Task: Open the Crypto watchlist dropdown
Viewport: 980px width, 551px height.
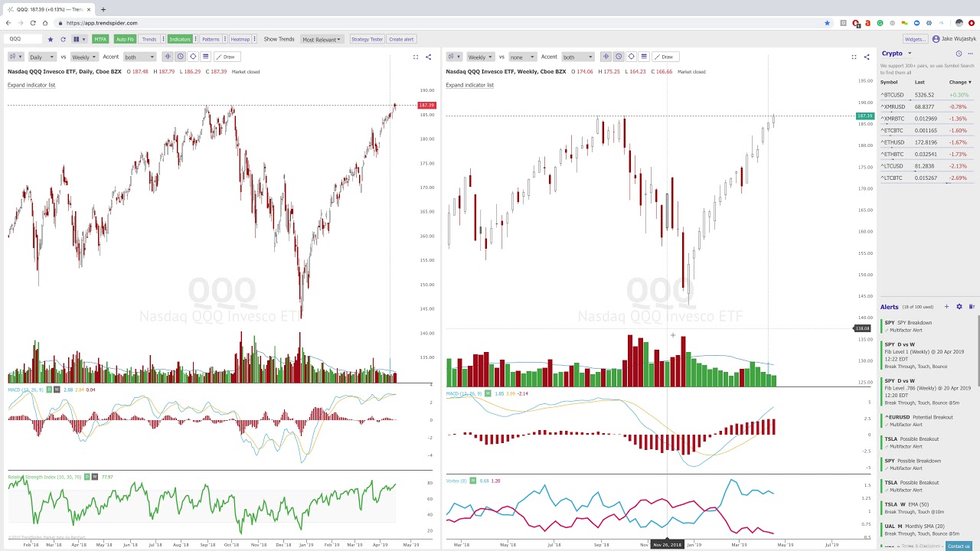Action: pos(897,54)
